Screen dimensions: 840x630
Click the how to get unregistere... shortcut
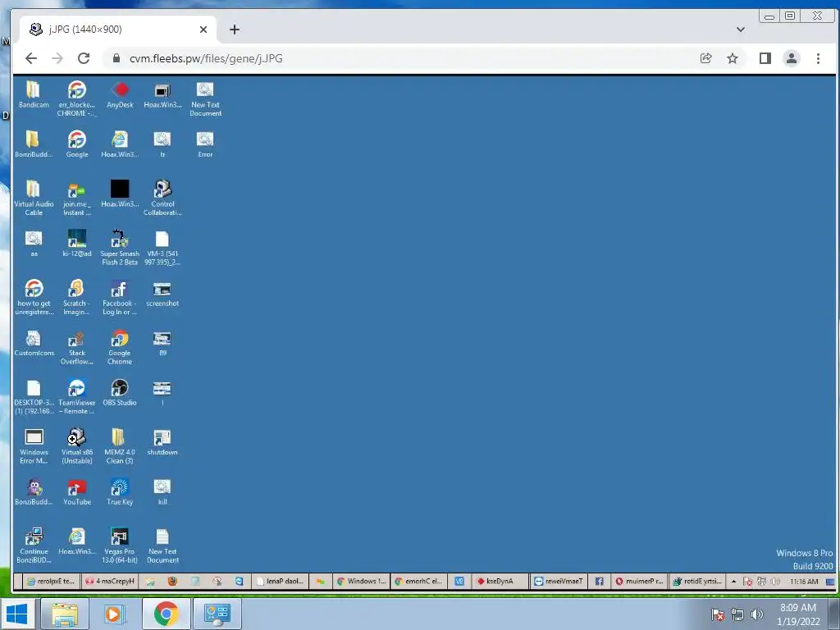[33, 297]
